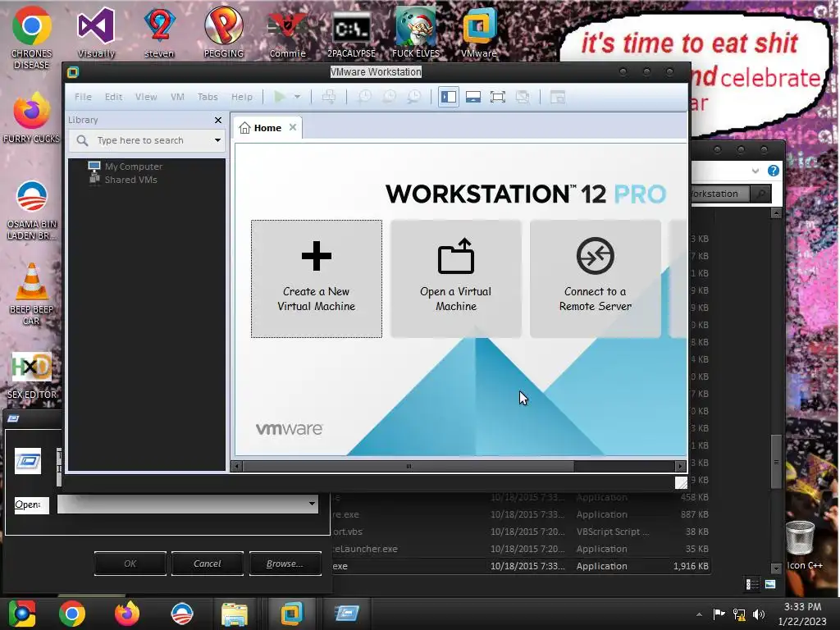Viewport: 840px width, 630px height.
Task: Click Create a New Virtual Machine tile
Action: coord(317,279)
